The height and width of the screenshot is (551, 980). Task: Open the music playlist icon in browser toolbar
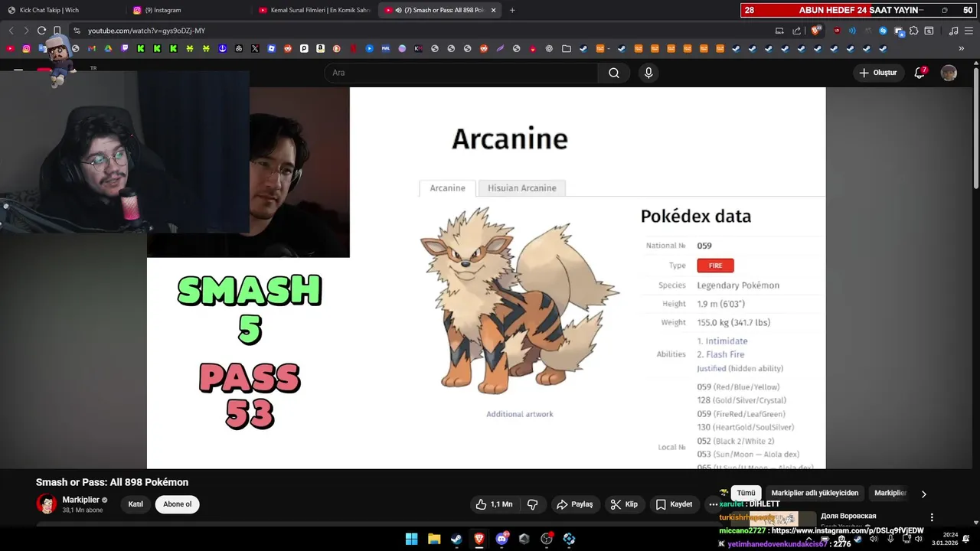953,31
